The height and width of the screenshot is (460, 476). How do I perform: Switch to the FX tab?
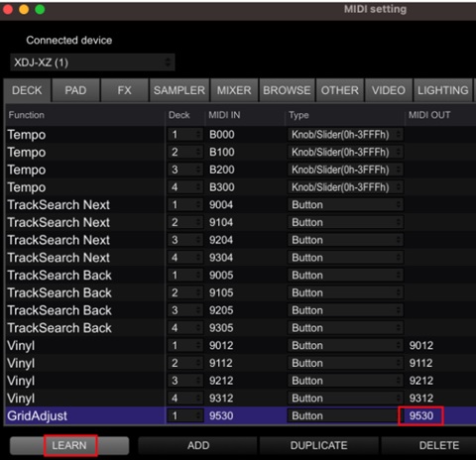pyautogui.click(x=124, y=90)
